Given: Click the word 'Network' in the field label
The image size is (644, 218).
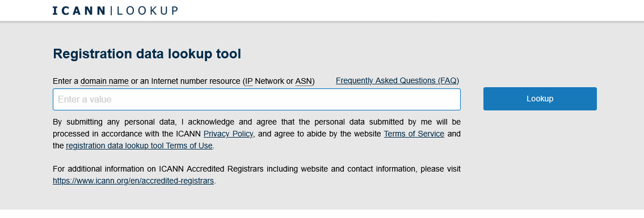Looking at the screenshot, I should tap(270, 81).
